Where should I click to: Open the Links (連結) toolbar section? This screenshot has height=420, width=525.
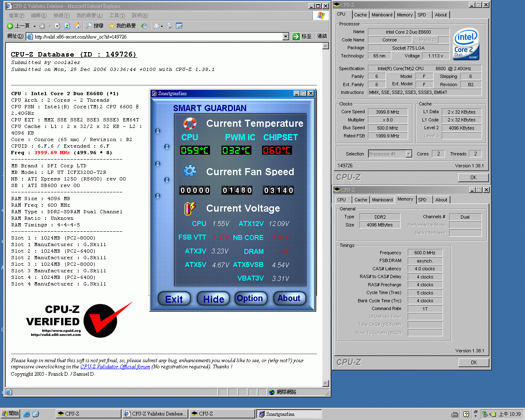pos(322,37)
